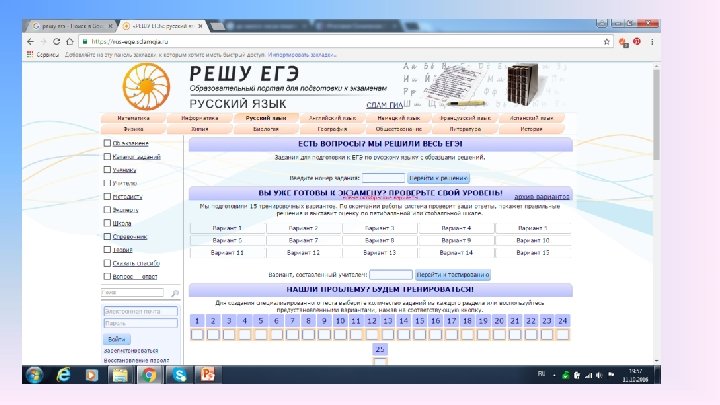Click the task number 1 button
Image resolution: width=720 pixels, height=405 pixels.
point(197,321)
